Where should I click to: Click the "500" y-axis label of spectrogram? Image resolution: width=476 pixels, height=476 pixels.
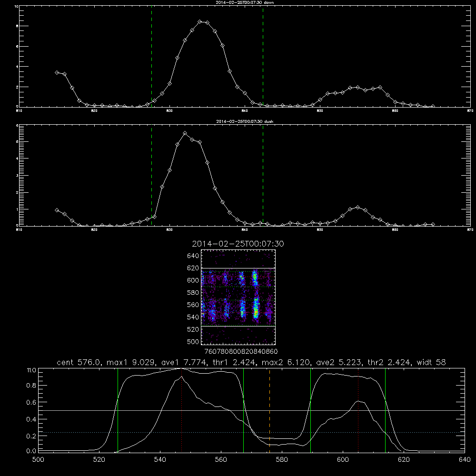[193, 341]
